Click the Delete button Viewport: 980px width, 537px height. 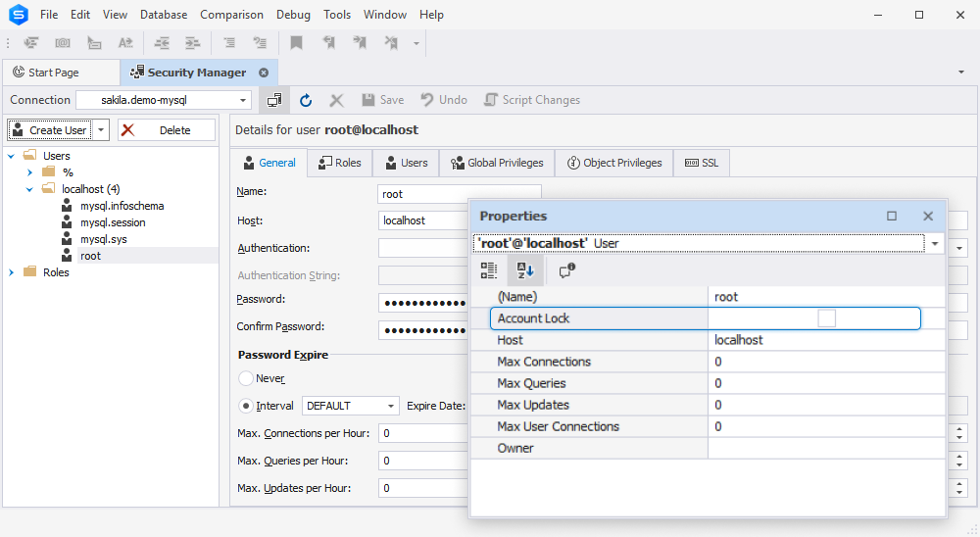(x=167, y=130)
